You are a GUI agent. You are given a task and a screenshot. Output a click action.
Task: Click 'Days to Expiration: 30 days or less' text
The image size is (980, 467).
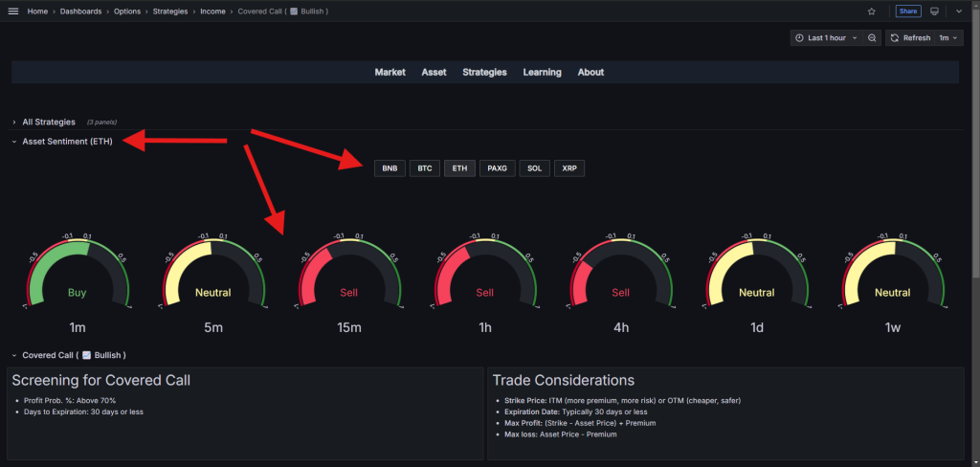tap(84, 412)
